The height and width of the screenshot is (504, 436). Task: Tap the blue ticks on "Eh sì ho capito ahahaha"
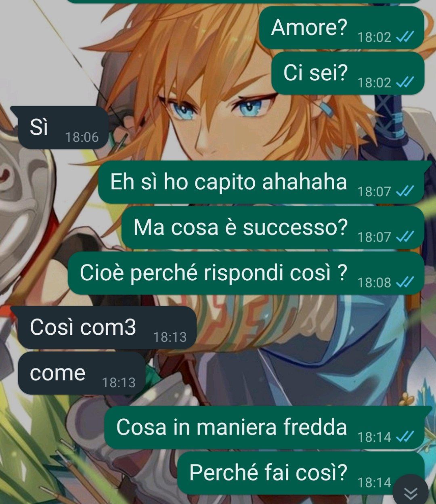pos(405,191)
